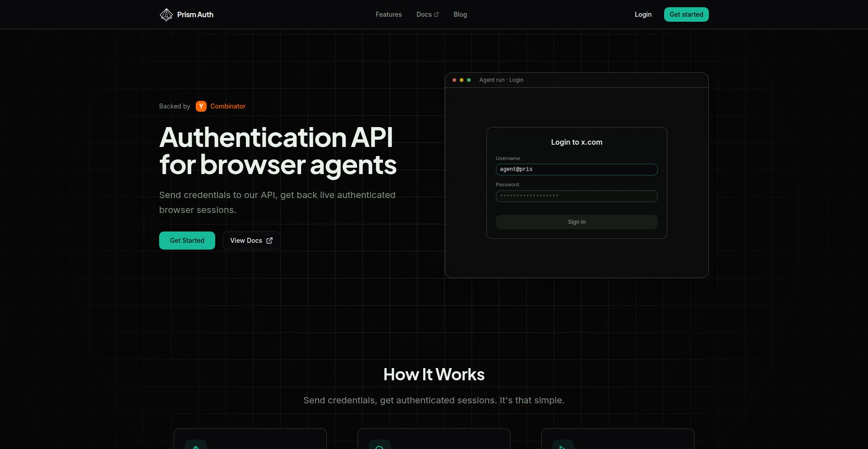
Task: Click the red dot in Agent run window
Action: [454, 80]
